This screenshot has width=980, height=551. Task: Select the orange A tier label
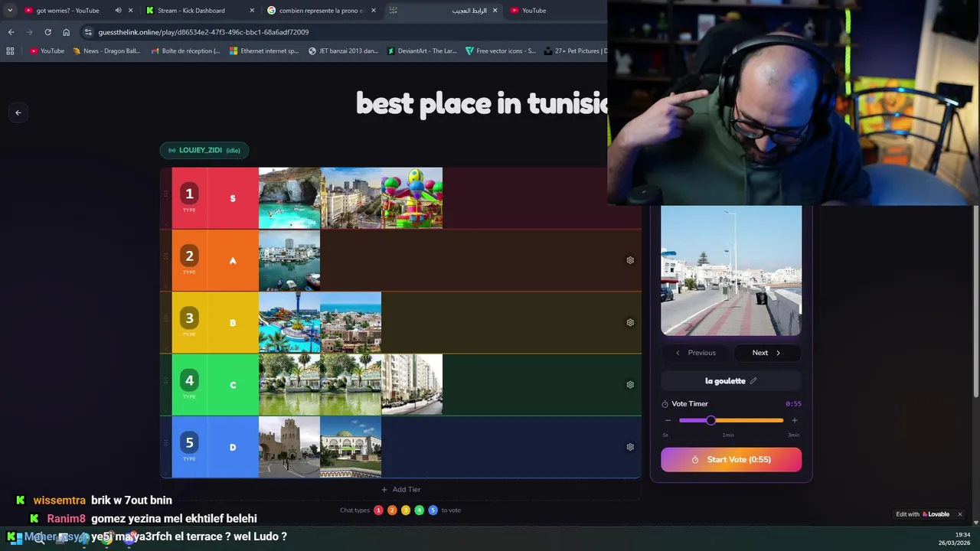(x=233, y=260)
